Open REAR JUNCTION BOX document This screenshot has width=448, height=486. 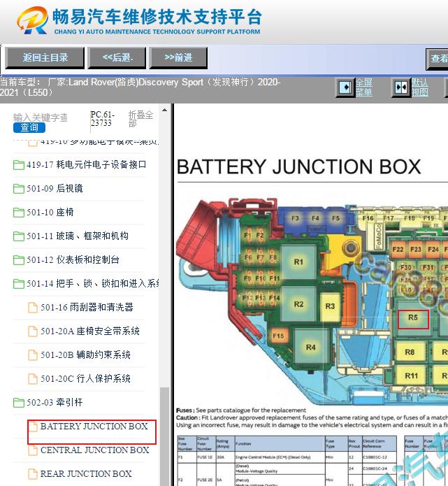point(86,474)
